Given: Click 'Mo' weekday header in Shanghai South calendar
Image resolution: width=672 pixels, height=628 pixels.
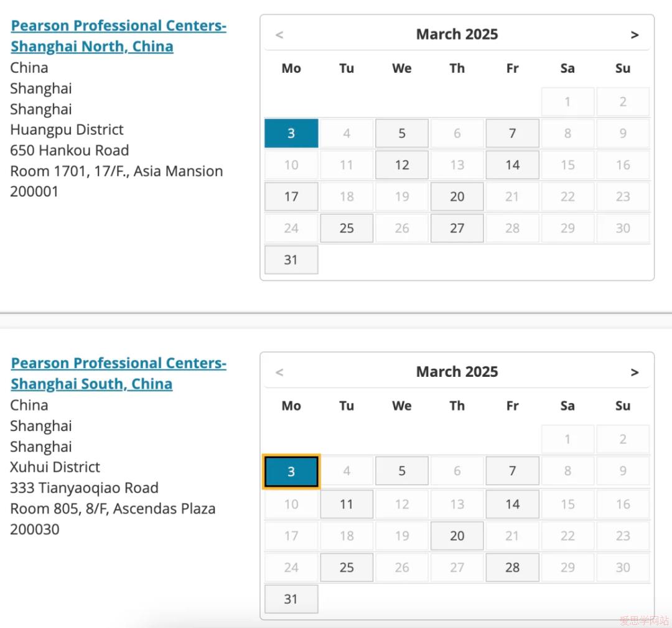Looking at the screenshot, I should [291, 406].
